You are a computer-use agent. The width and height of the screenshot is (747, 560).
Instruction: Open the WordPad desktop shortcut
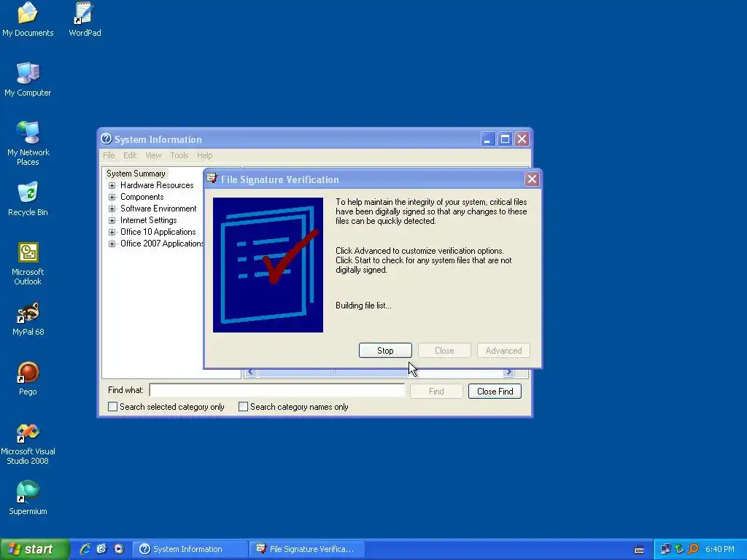[x=85, y=19]
